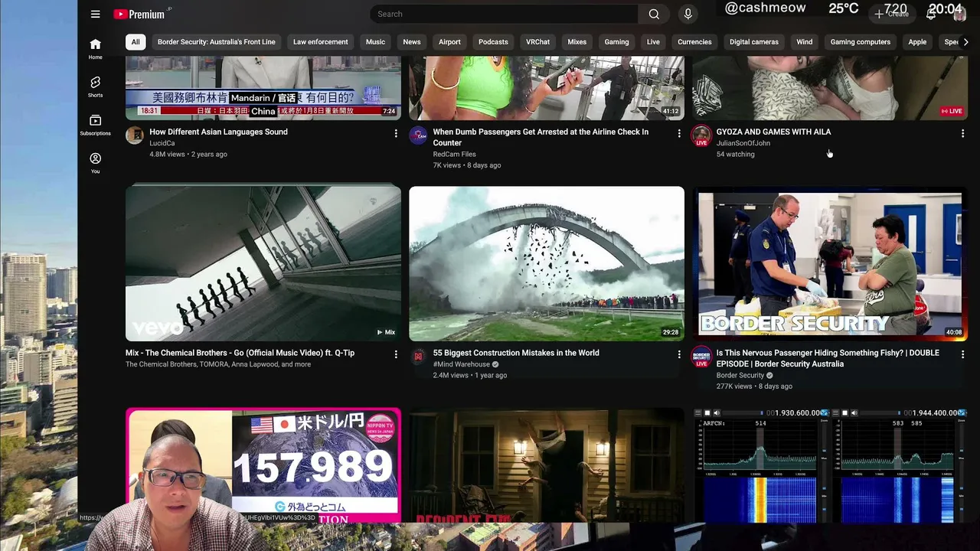
Task: Select the Podcasts chip
Action: 493,42
